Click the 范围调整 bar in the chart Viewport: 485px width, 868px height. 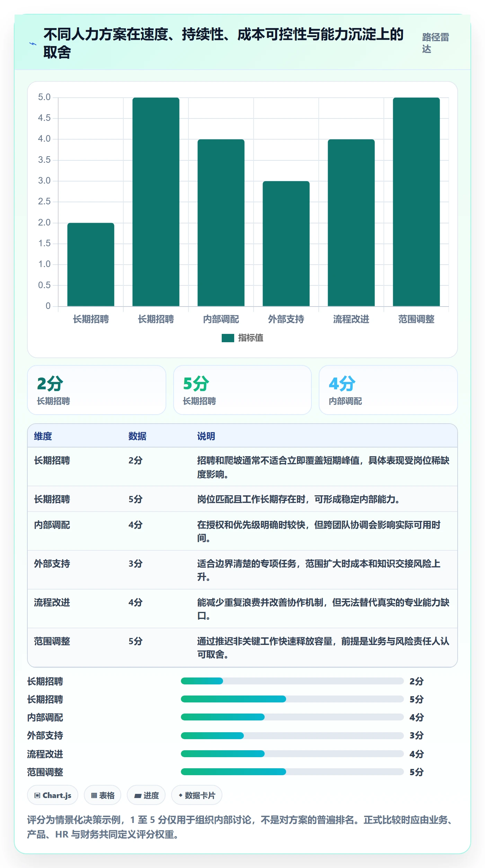pyautogui.click(x=416, y=202)
